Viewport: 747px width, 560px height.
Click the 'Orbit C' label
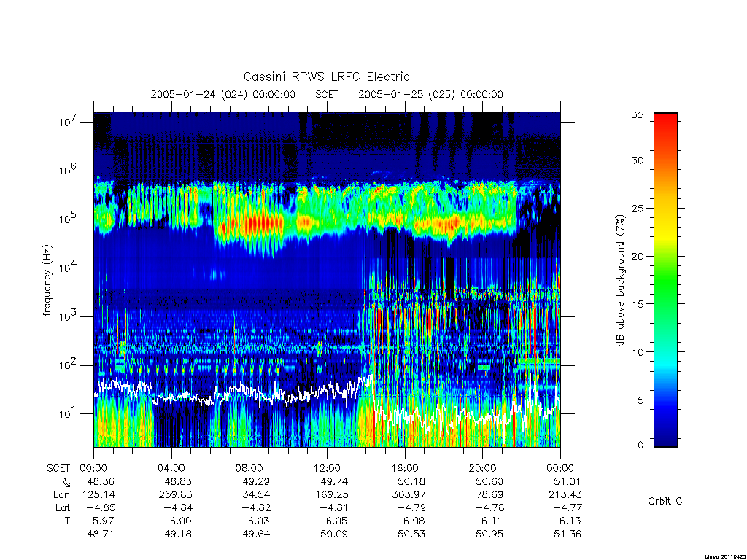(x=665, y=501)
